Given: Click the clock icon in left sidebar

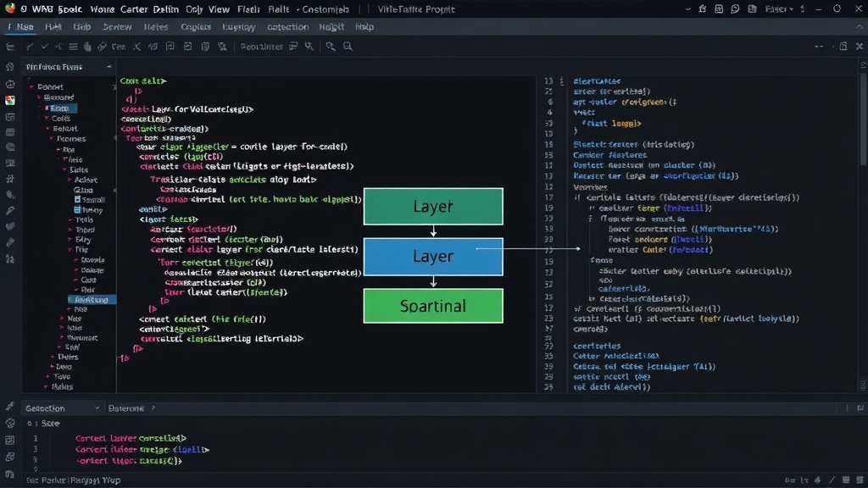Looking at the screenshot, I should coord(10,84).
